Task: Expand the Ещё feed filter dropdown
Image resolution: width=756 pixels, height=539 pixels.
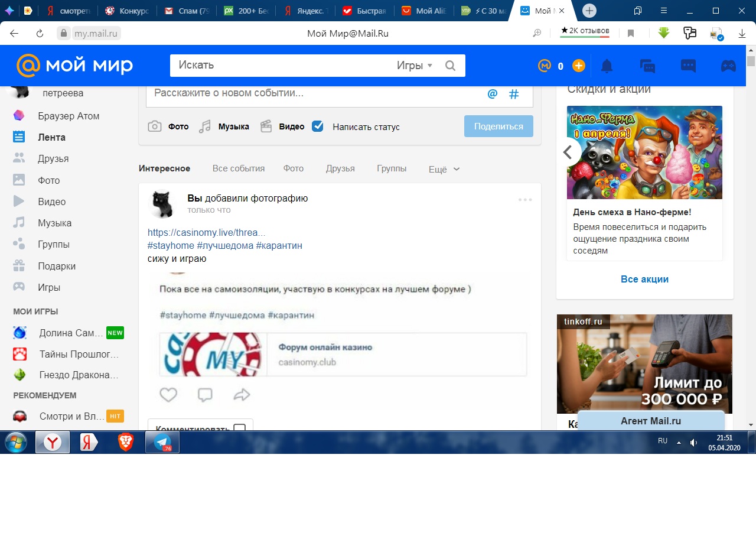Action: pyautogui.click(x=444, y=169)
